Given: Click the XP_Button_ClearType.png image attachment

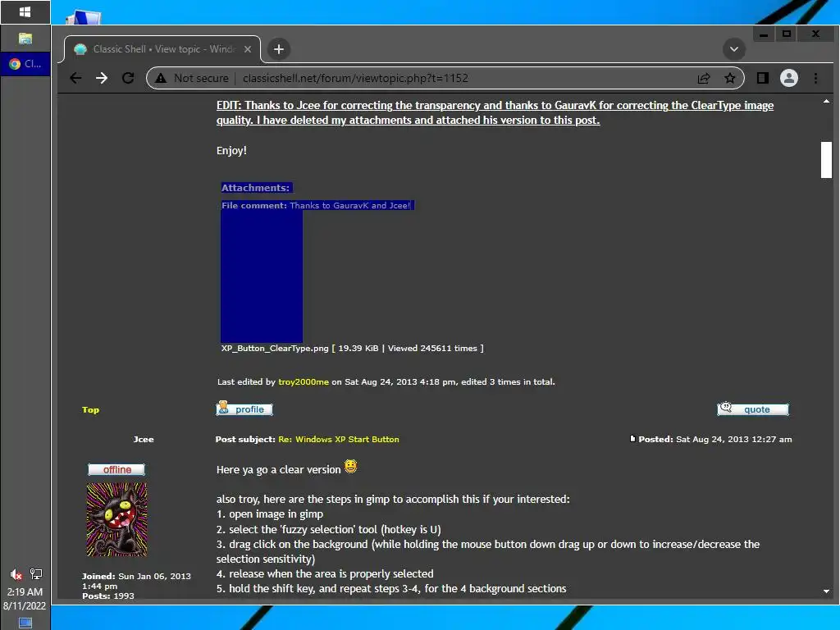Looking at the screenshot, I should coord(262,276).
